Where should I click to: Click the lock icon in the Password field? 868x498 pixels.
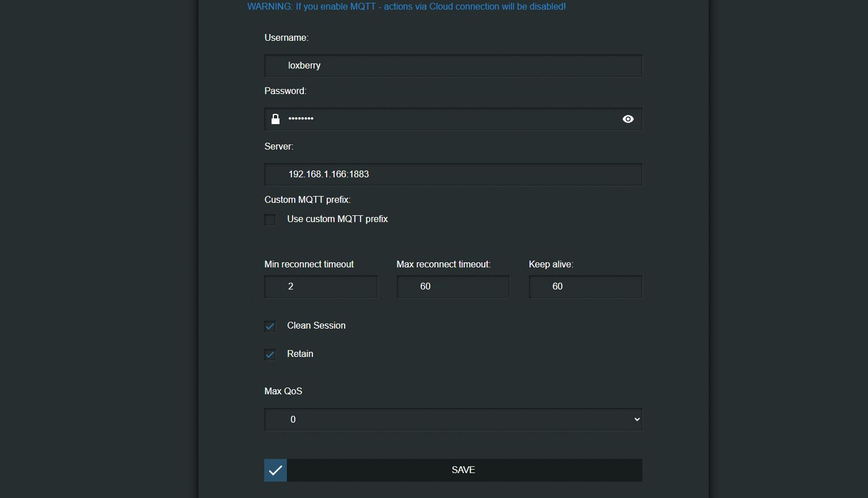pos(276,119)
